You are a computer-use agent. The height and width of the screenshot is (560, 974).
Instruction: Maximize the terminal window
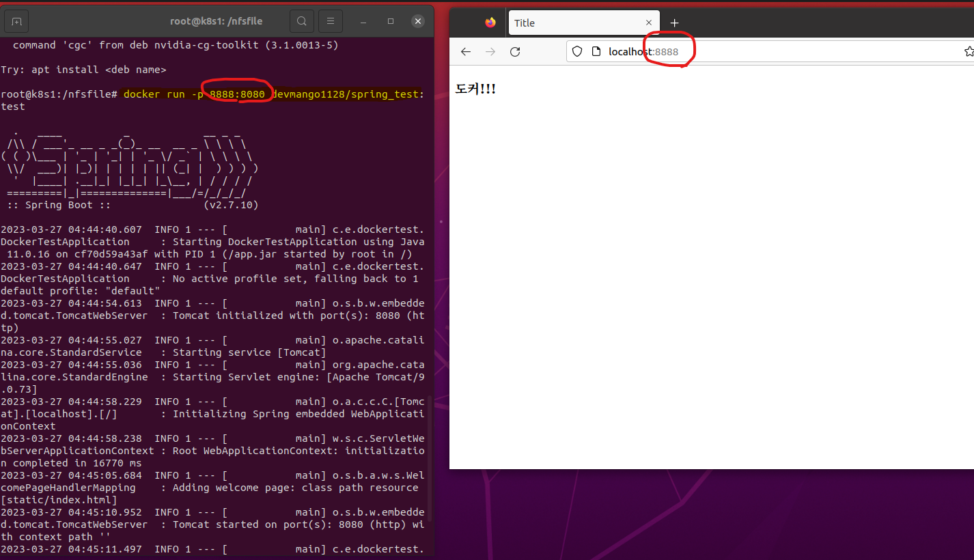pyautogui.click(x=391, y=22)
